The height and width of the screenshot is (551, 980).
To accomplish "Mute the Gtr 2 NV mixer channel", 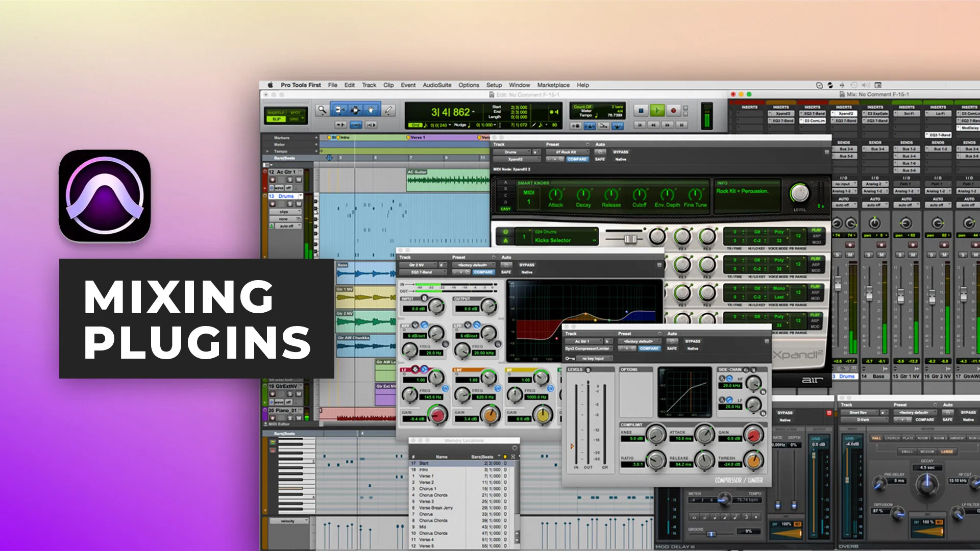I will [x=944, y=254].
